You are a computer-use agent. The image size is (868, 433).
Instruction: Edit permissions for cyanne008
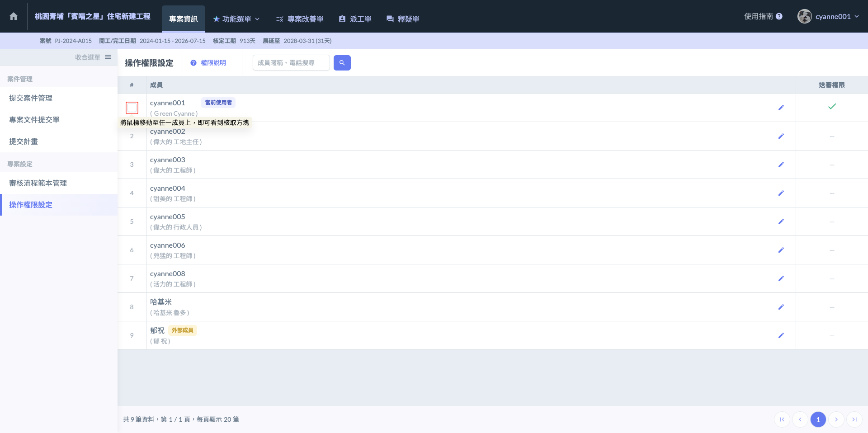click(781, 278)
